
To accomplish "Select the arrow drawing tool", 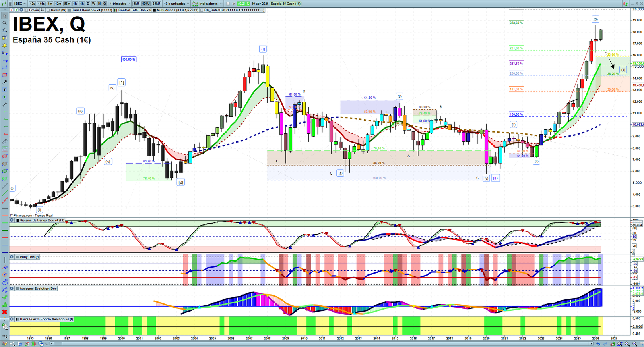I will [x=5, y=82].
